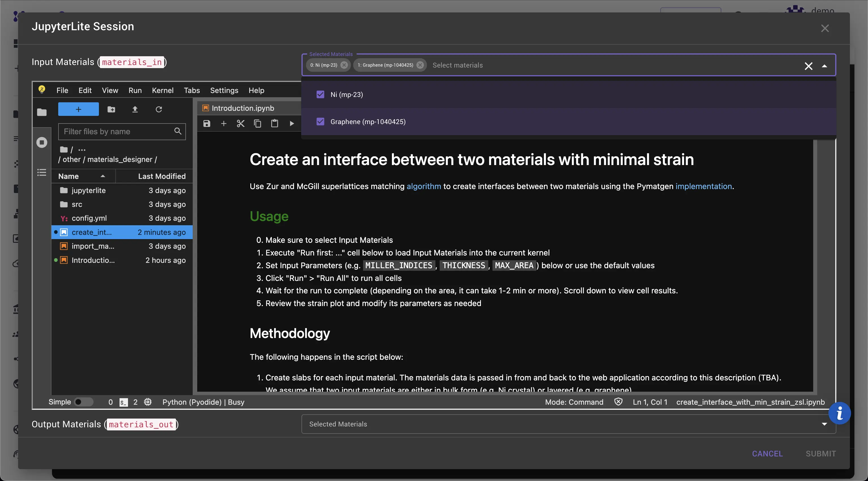The width and height of the screenshot is (868, 481).
Task: Enable Simple interface mode
Action: [84, 402]
